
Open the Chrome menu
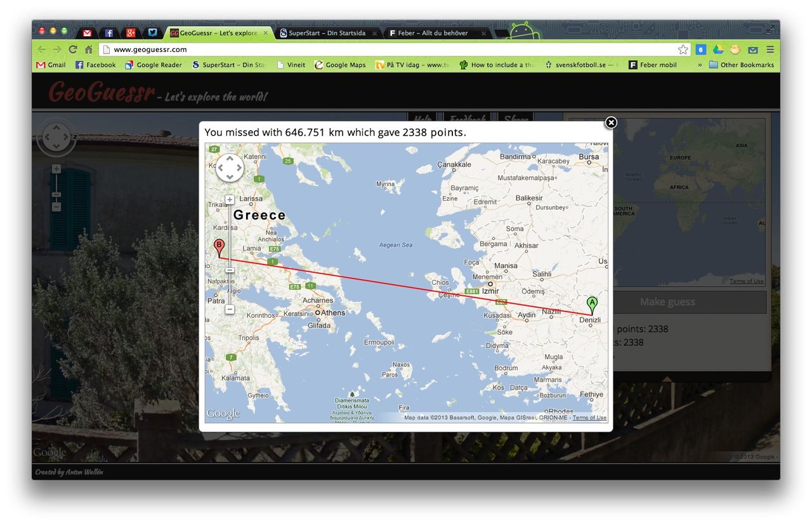770,49
